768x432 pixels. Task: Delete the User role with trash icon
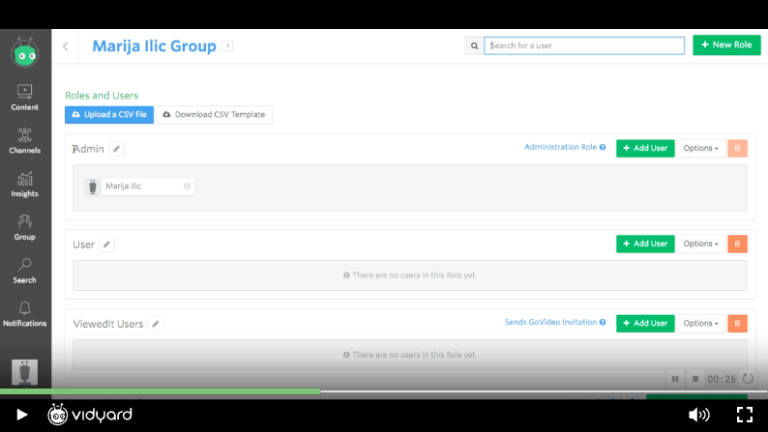[x=737, y=244]
